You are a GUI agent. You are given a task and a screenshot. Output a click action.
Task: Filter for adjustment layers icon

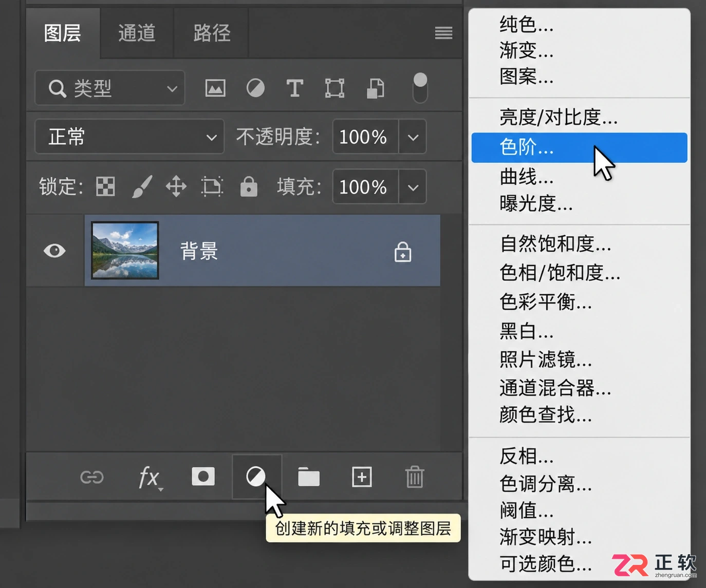tap(255, 88)
